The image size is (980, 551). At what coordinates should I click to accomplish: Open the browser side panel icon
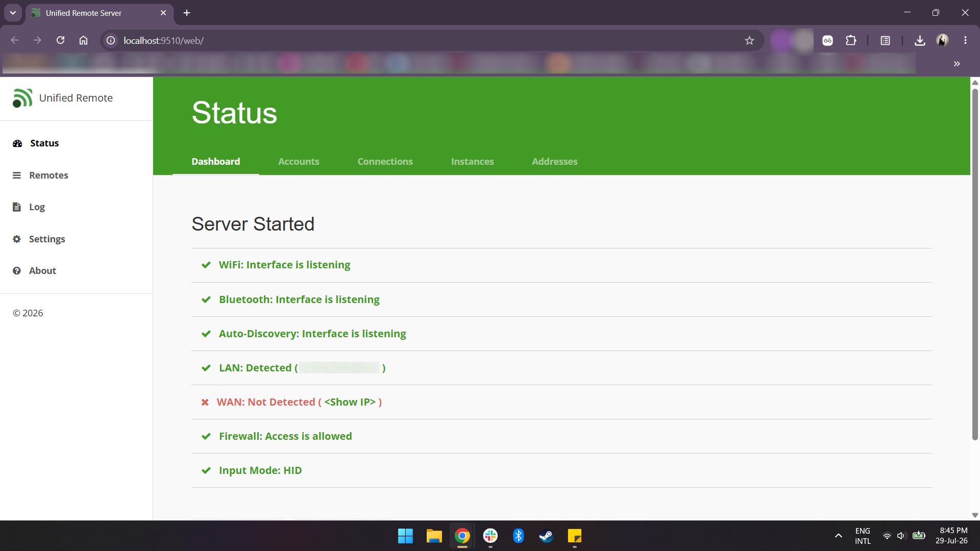tap(885, 40)
